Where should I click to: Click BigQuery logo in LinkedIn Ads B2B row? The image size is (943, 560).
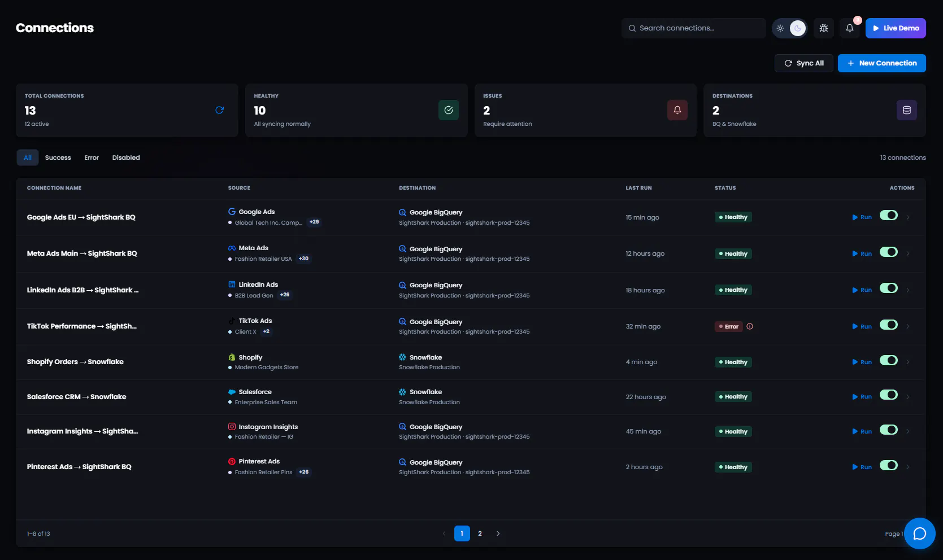[402, 285]
